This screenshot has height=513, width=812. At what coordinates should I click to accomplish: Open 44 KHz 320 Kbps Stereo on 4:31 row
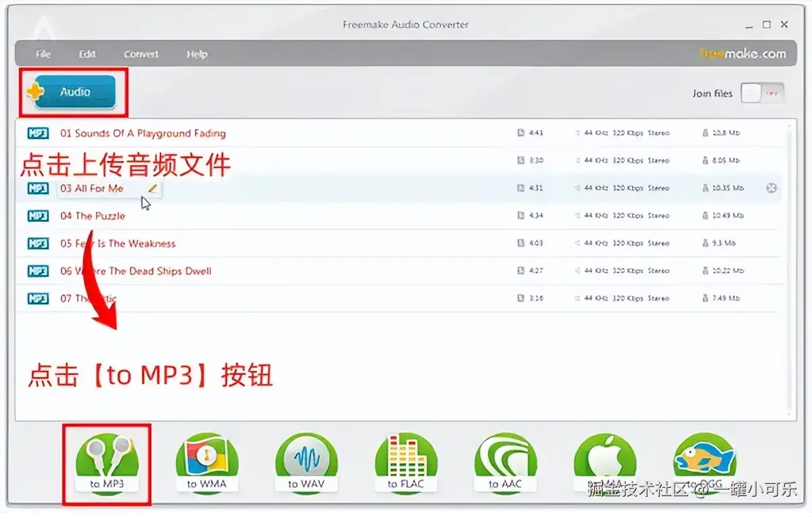coord(627,188)
